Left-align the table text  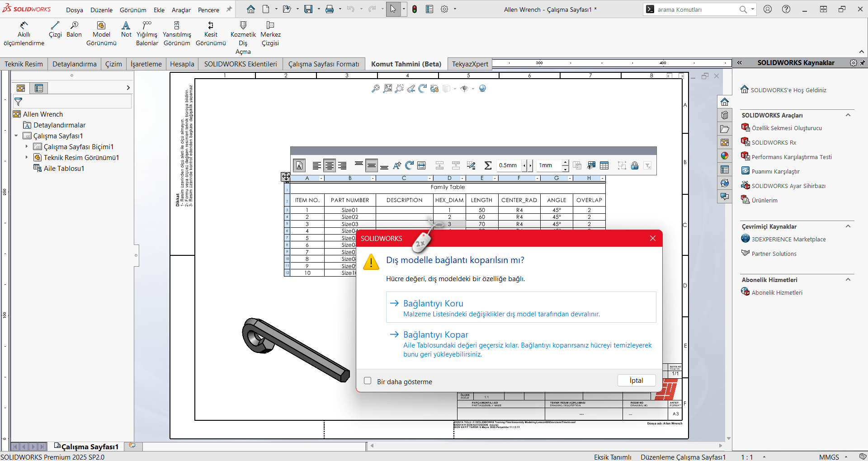click(316, 166)
